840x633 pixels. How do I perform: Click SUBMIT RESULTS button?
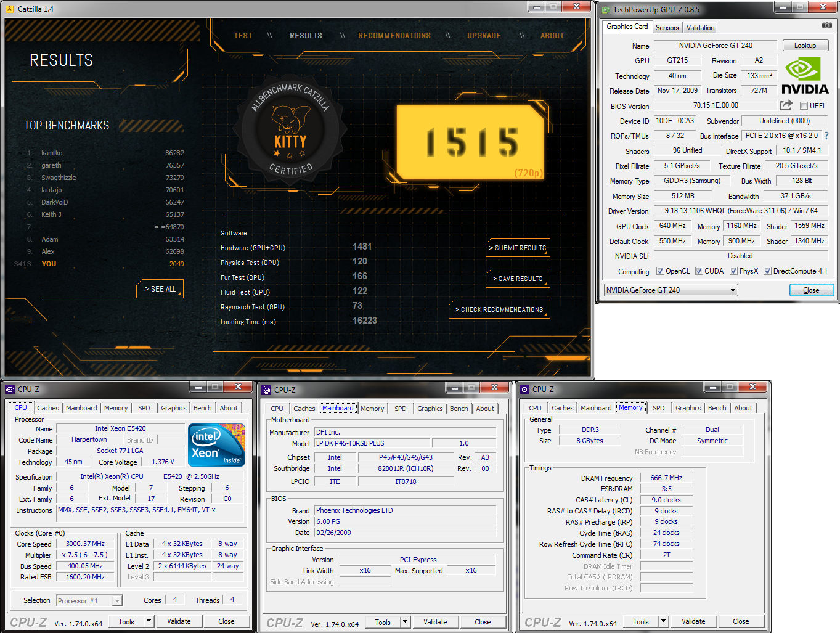coord(518,248)
